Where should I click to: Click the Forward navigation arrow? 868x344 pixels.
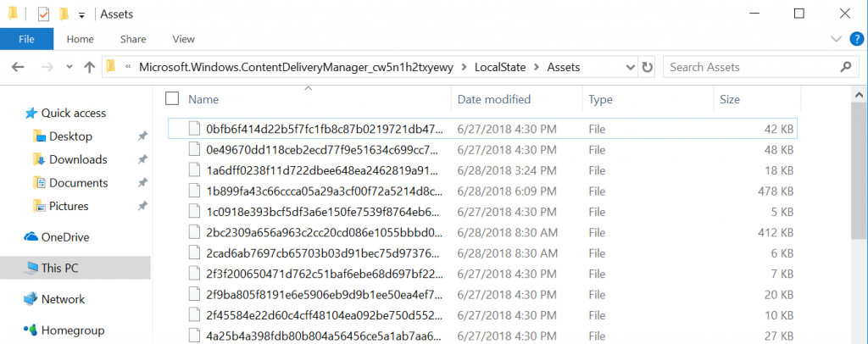pos(47,68)
